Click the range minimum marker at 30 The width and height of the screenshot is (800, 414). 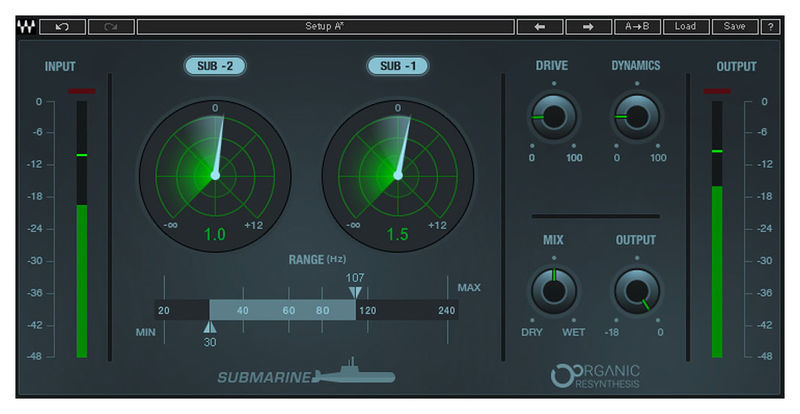pos(210,327)
